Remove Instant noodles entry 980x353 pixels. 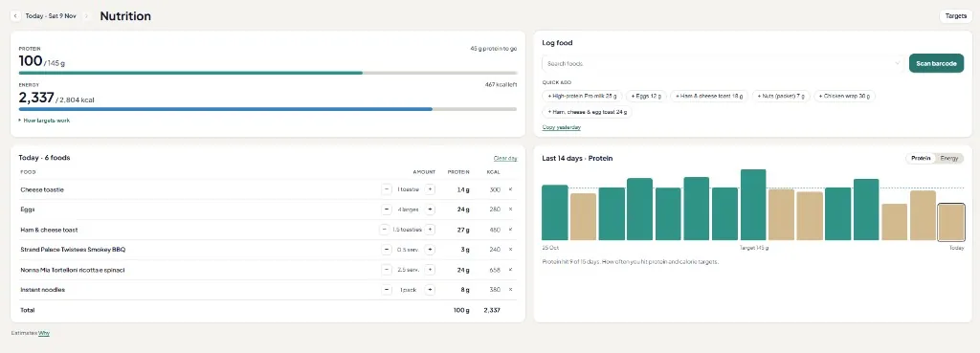(x=511, y=289)
